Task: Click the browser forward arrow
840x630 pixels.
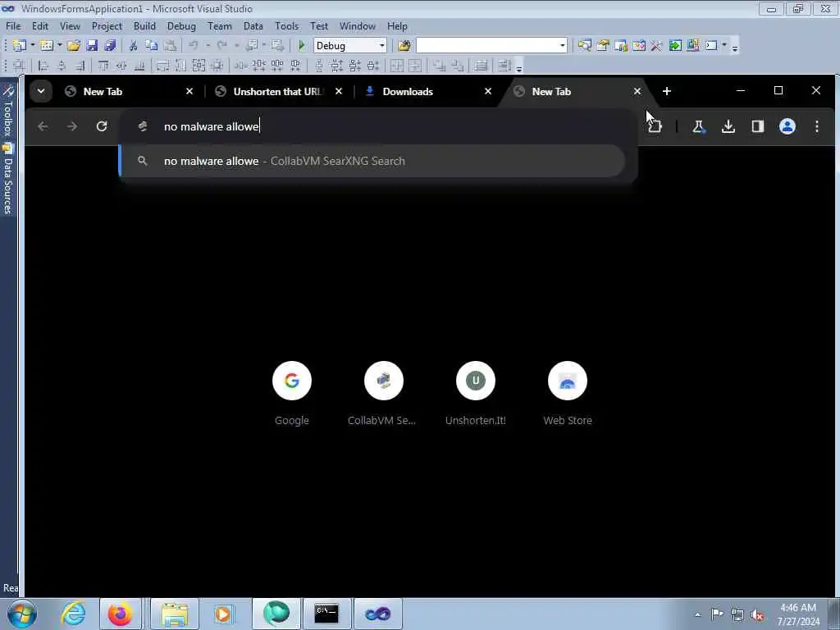Action: pos(72,126)
